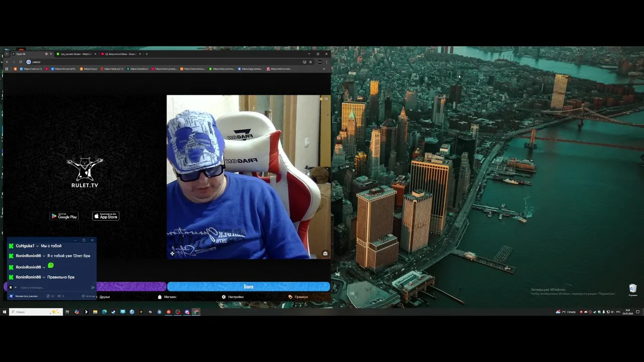
Task: Open Edge browser taskbar icon
Action: click(104, 312)
